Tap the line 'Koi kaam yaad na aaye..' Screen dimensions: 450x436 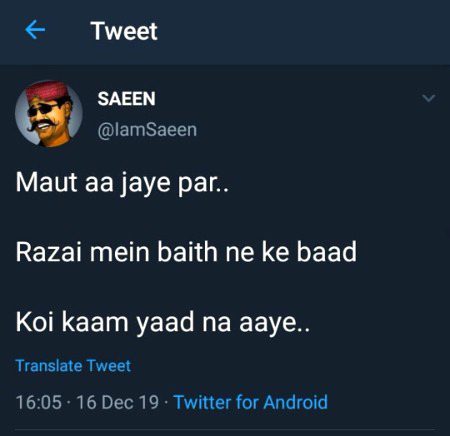pyautogui.click(x=163, y=323)
